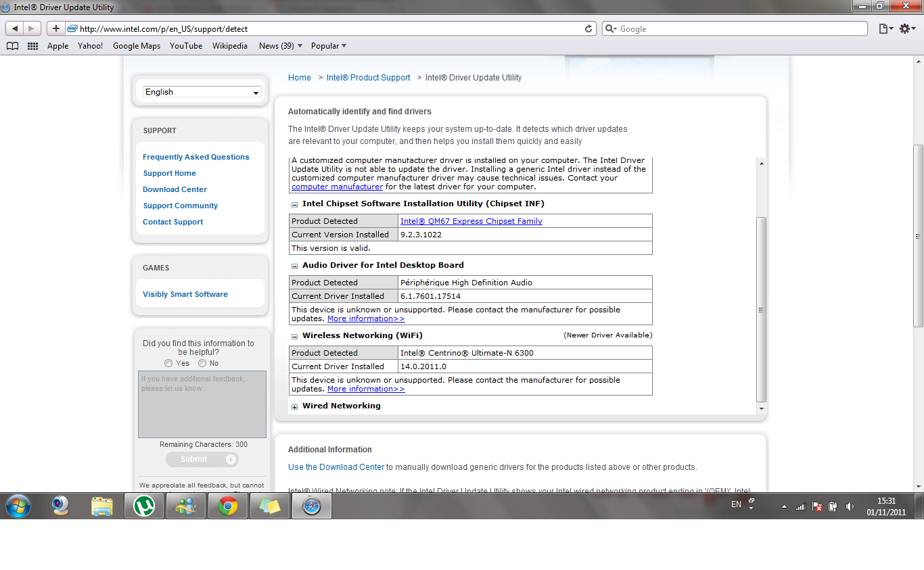
Task: Open Intel QM67 Express Chipset Family link
Action: [x=471, y=221]
